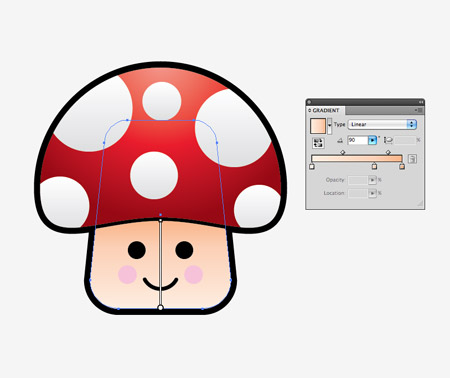Click the gradient fill preview swatch
Viewport: 450px width, 378px height.
point(318,126)
